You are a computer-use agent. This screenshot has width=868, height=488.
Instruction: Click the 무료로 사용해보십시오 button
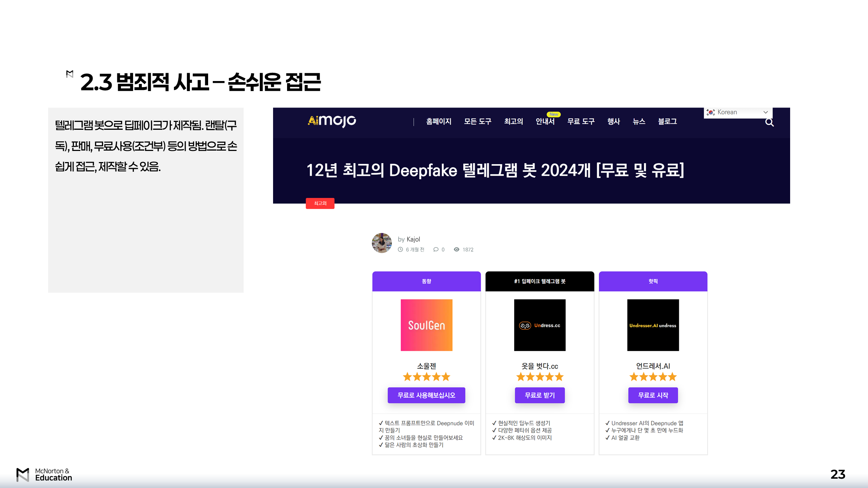pyautogui.click(x=426, y=395)
